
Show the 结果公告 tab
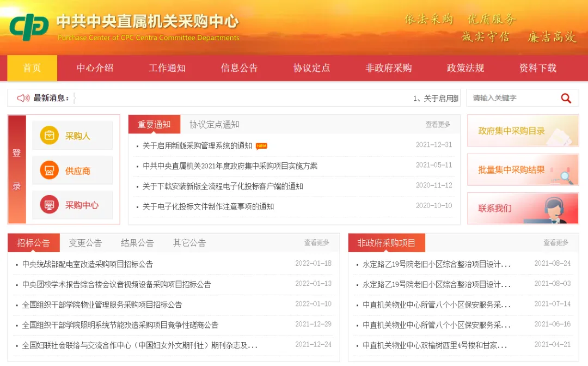(137, 243)
